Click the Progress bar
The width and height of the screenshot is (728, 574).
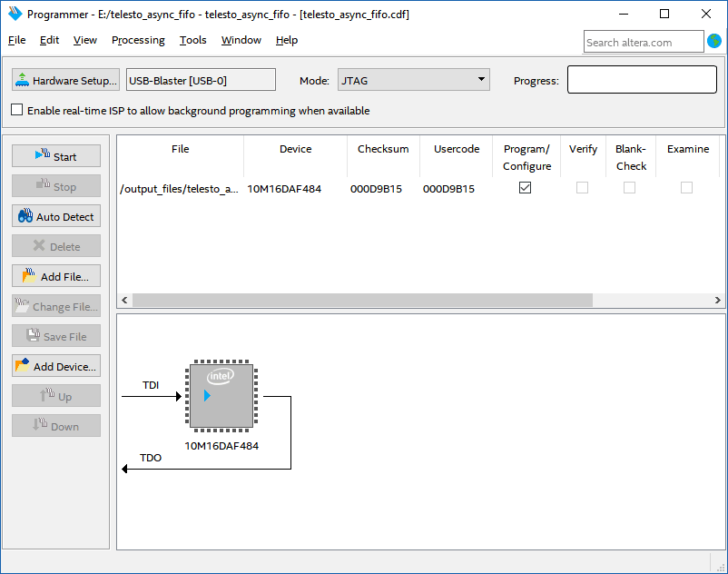pos(642,80)
